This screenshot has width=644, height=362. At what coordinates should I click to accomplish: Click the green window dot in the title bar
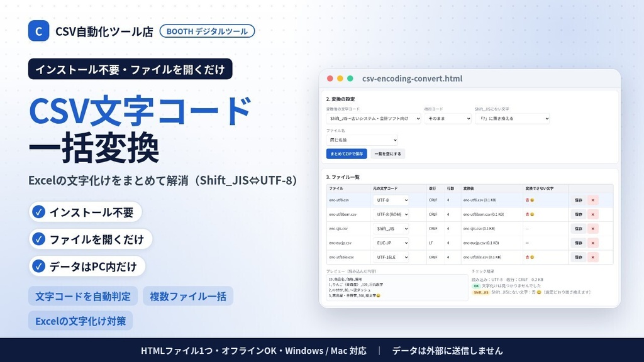click(350, 79)
